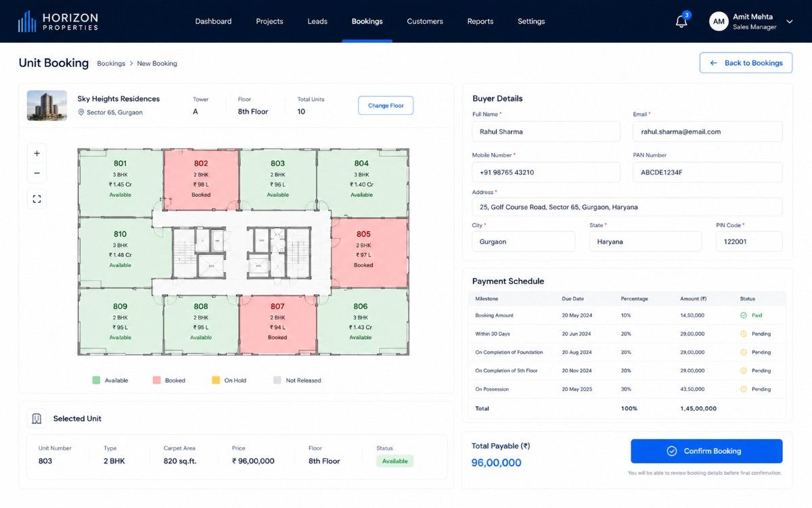Viewport: 812px width, 508px height.
Task: Click the red Booked legend swatch
Action: coord(156,380)
